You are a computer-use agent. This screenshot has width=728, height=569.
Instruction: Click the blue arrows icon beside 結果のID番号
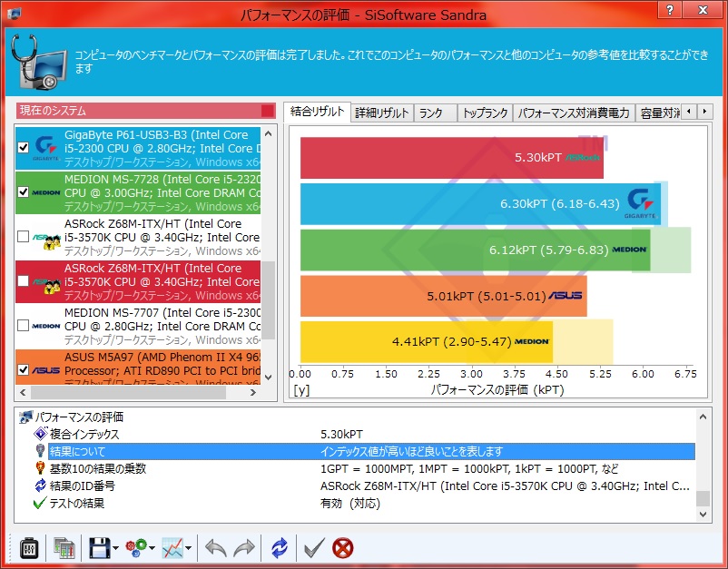click(40, 486)
